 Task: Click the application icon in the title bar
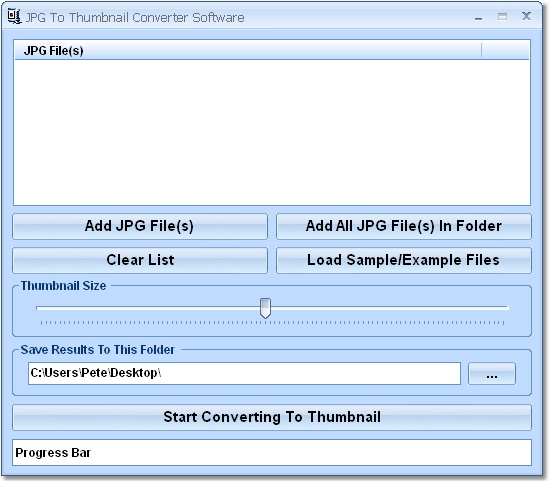coord(14,16)
